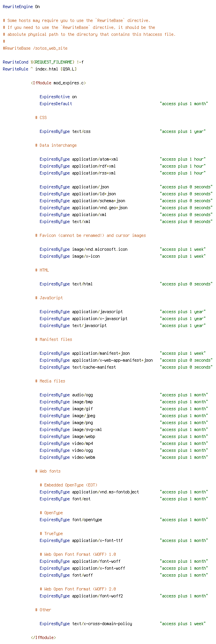Click the text/html "access plus 0 seconds" value
216x644 pixels.
pyautogui.click(x=186, y=284)
